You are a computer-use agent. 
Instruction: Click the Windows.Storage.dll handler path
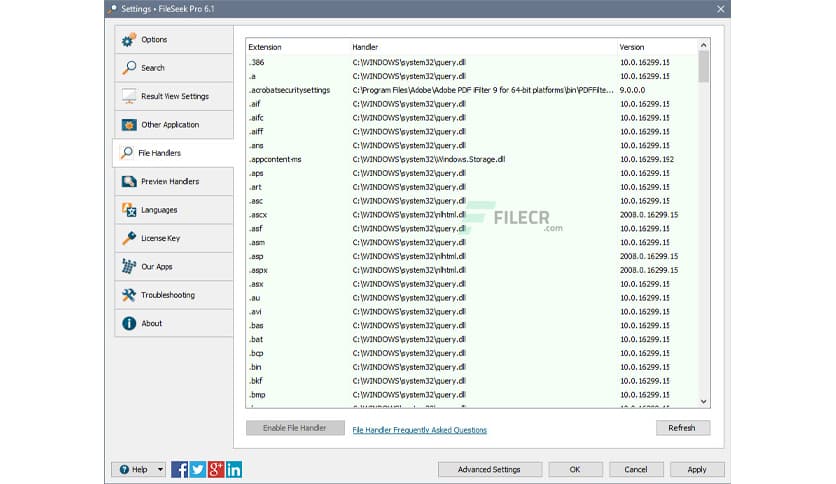(x=429, y=159)
